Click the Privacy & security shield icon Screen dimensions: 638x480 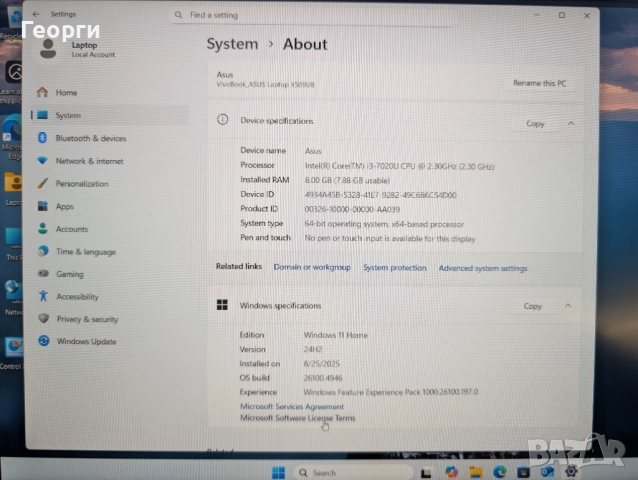(44, 319)
